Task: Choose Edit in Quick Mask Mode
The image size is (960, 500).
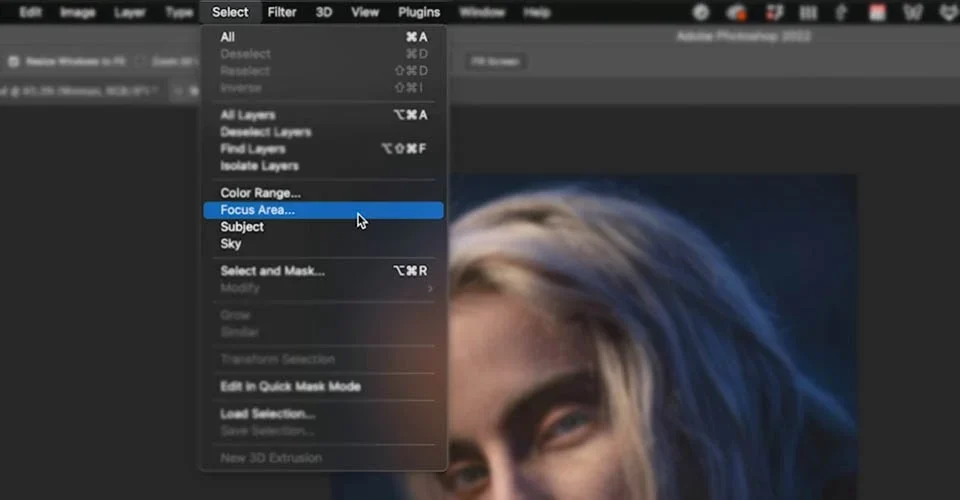Action: coord(323,386)
